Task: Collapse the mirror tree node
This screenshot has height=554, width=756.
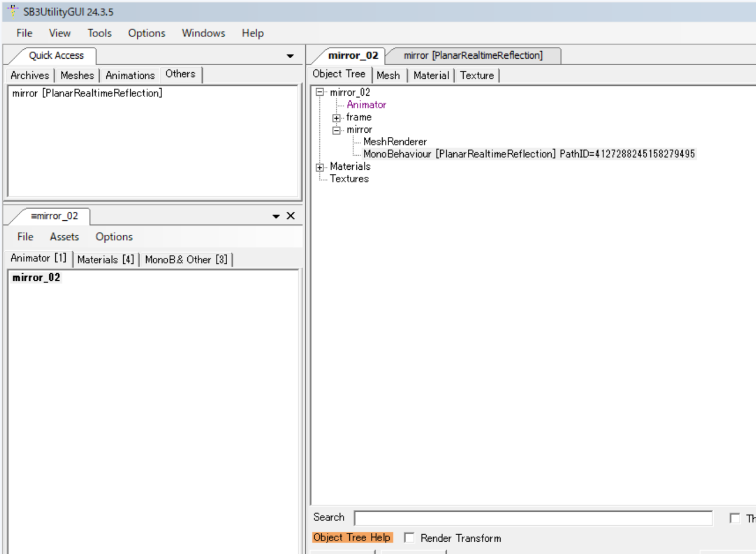Action: (337, 130)
